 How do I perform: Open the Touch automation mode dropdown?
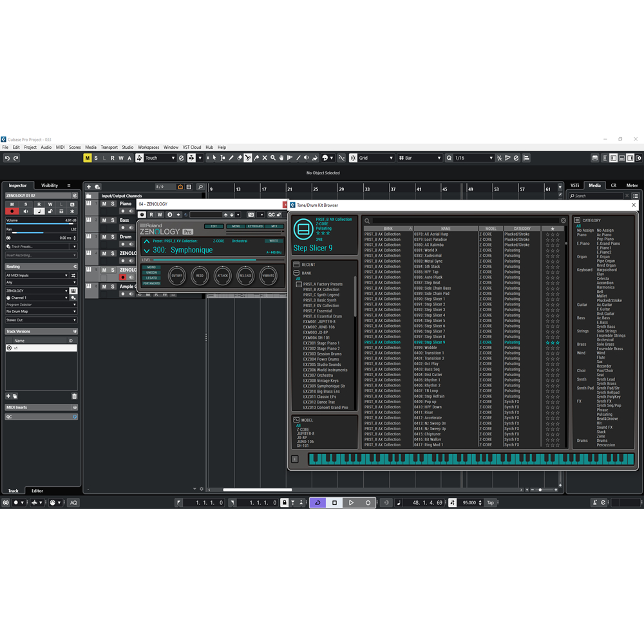click(160, 158)
